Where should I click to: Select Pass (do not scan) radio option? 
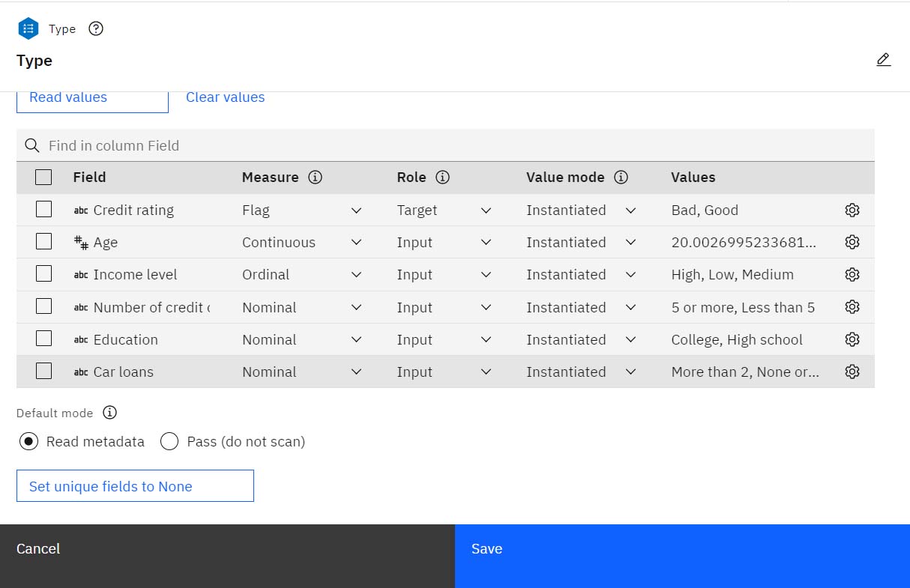pos(169,441)
